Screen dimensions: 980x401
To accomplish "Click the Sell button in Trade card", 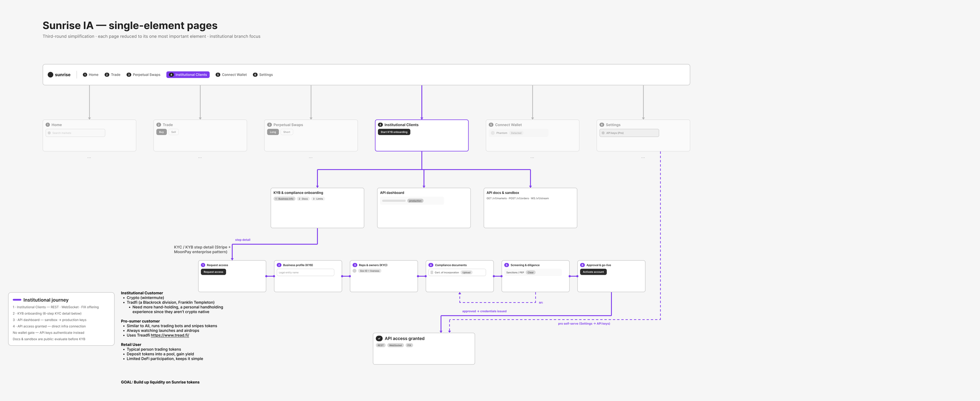I will pos(173,132).
